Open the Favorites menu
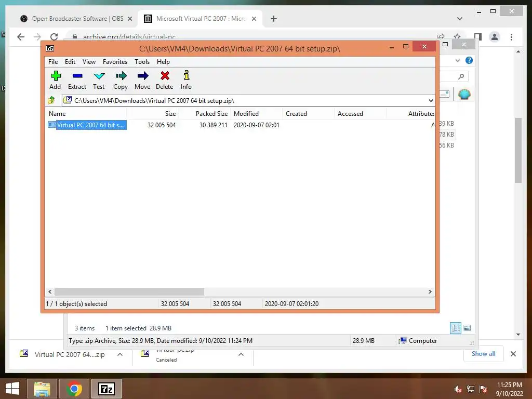Image resolution: width=532 pixels, height=399 pixels. [x=115, y=62]
